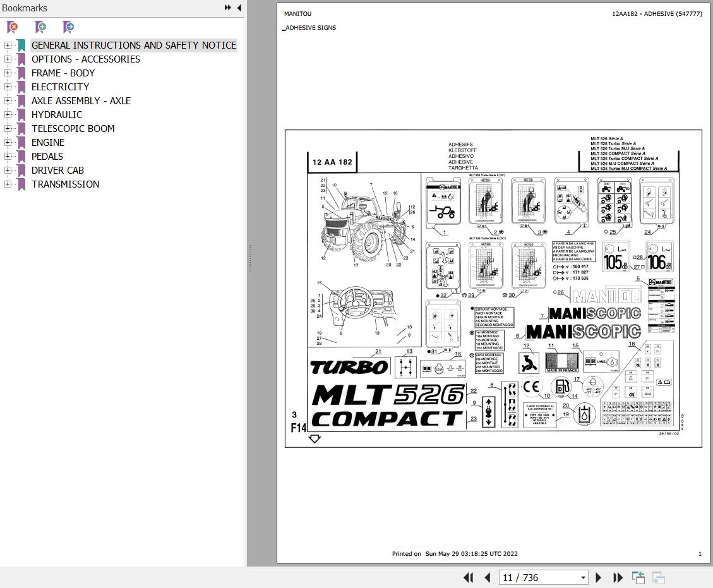713x588 pixels.
Task: Click the '_ADHESIVE SIGNS' heading text
Action: pyautogui.click(x=309, y=28)
